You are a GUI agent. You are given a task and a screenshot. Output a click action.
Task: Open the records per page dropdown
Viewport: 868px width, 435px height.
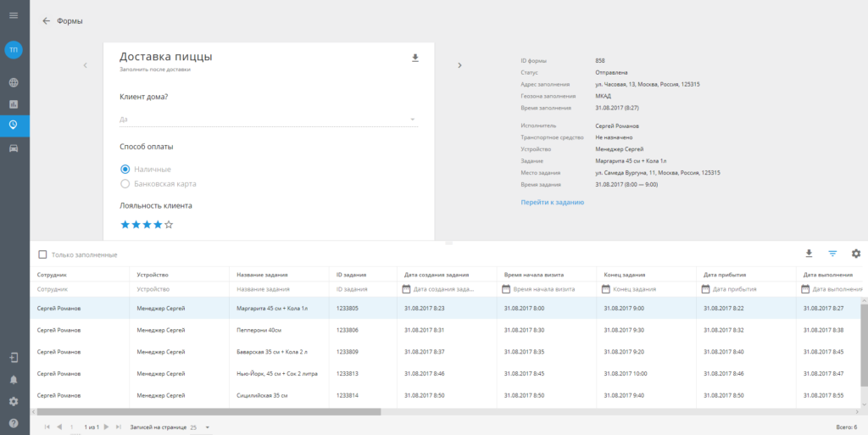(x=200, y=427)
